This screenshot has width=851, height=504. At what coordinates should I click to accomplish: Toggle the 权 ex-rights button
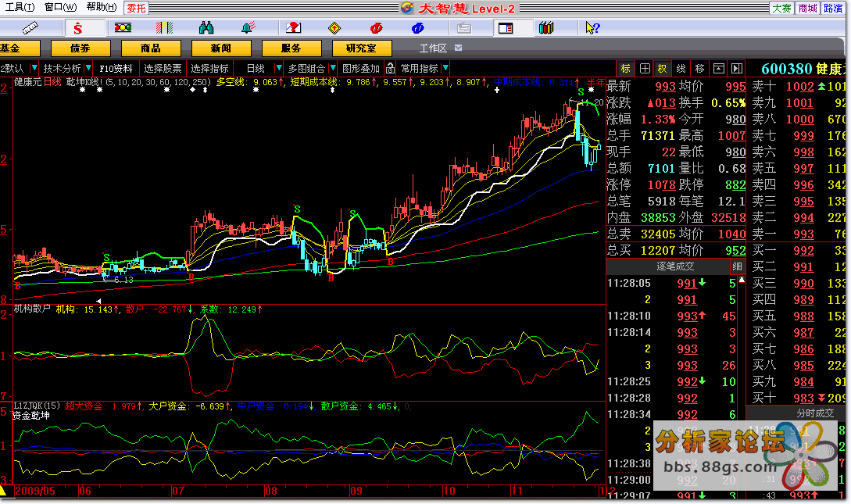point(663,68)
